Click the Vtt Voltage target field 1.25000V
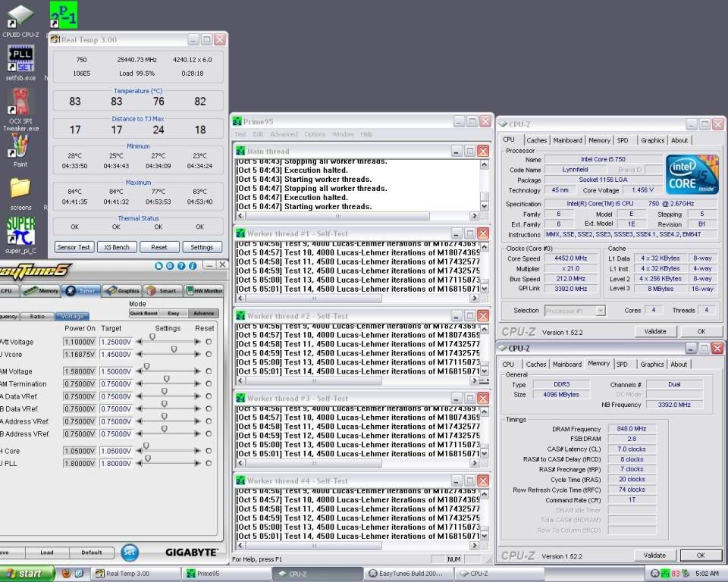The image size is (728, 582). pyautogui.click(x=116, y=342)
